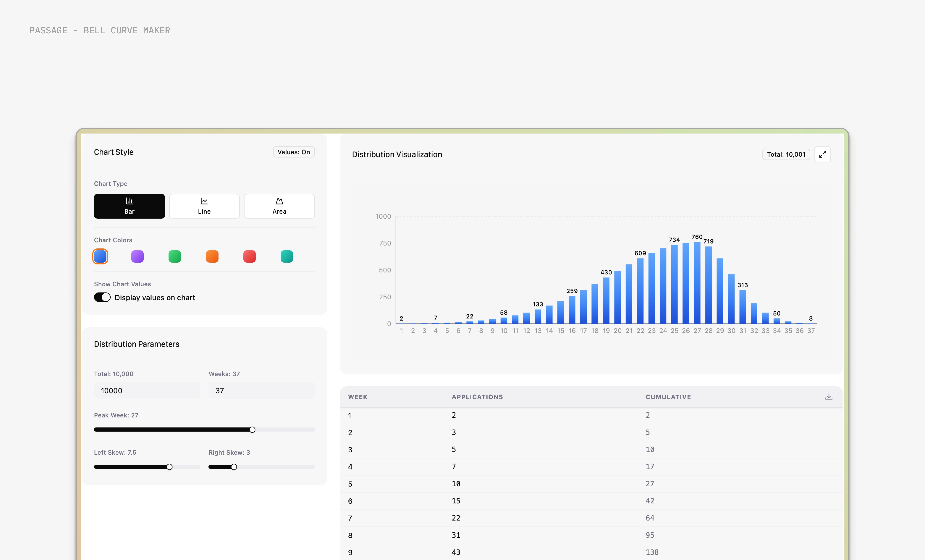The height and width of the screenshot is (560, 925).
Task: Click the Right Skew slider handle
Action: pos(234,467)
